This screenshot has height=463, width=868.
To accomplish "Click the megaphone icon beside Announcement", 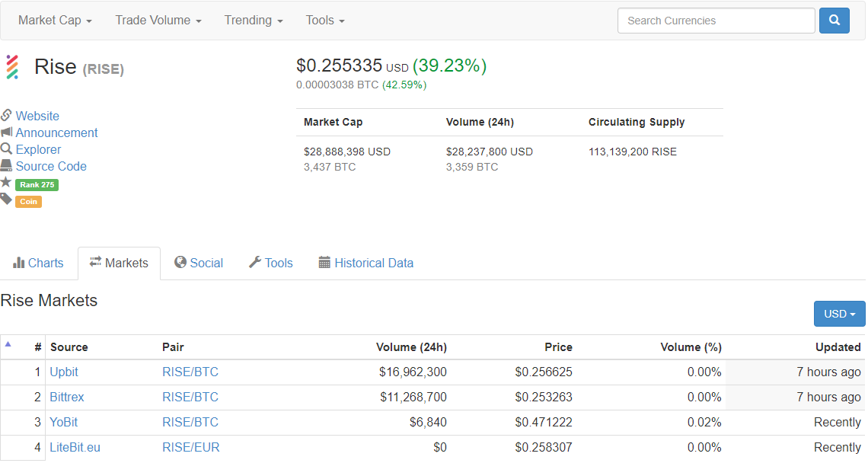I will (x=6, y=133).
